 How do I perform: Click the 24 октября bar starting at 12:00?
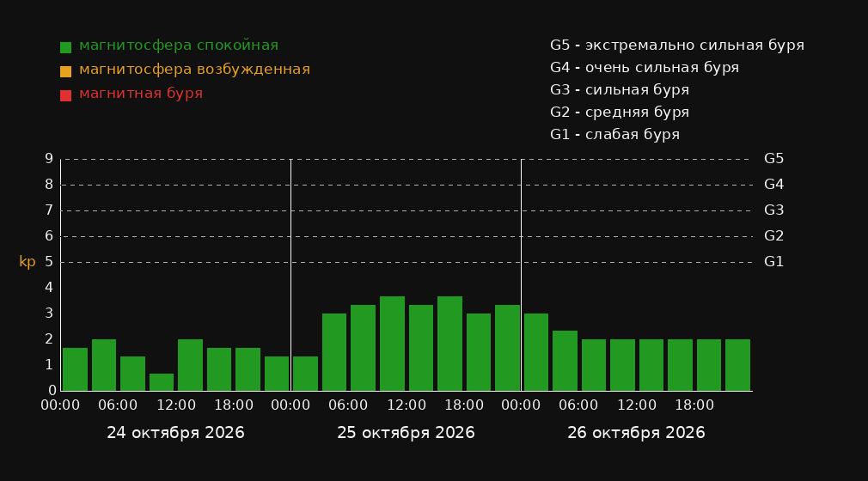[x=191, y=365]
